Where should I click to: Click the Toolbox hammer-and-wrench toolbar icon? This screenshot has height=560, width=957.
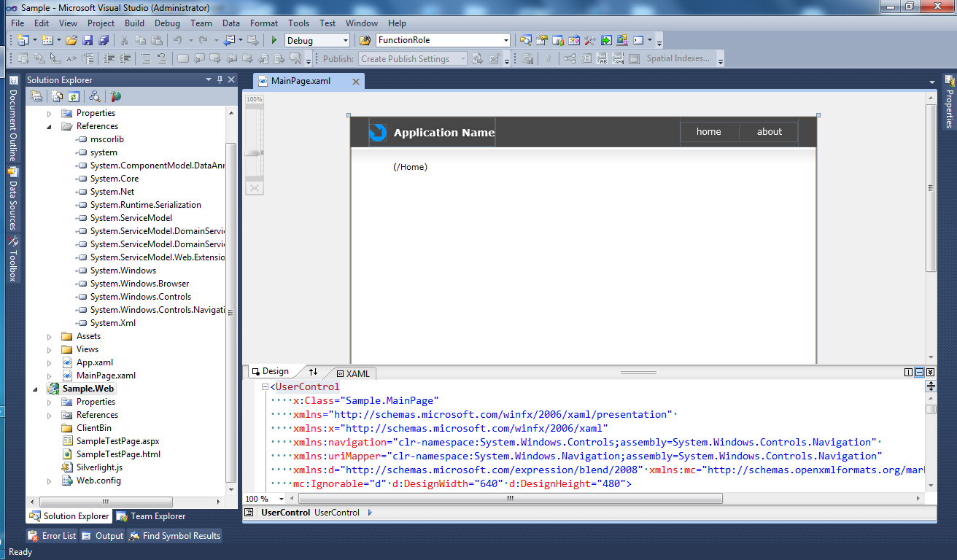590,40
